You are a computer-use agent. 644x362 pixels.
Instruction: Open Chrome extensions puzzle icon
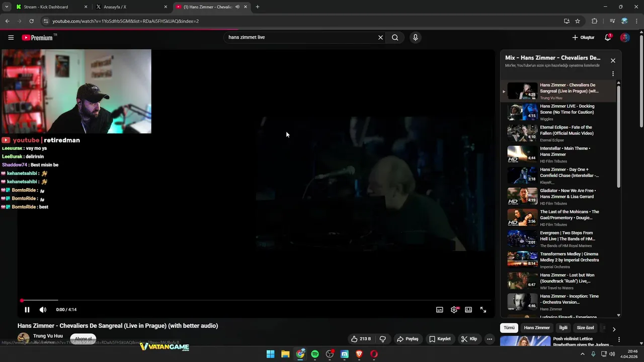pos(595,21)
